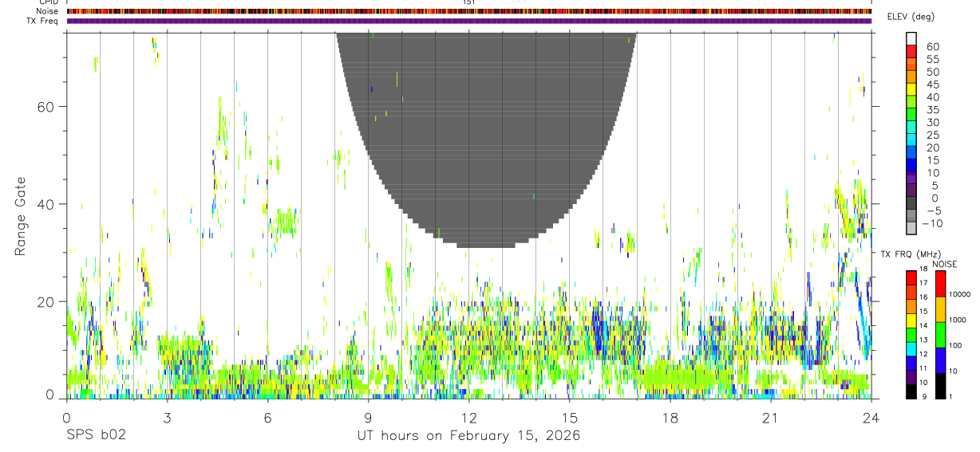Image resolution: width=980 pixels, height=452 pixels.
Task: Click the 'TX Freq' strip label at top
Action: click(44, 21)
